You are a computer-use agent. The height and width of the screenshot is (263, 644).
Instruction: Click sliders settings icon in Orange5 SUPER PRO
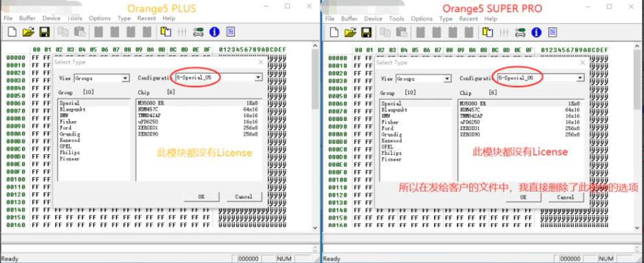[504, 32]
